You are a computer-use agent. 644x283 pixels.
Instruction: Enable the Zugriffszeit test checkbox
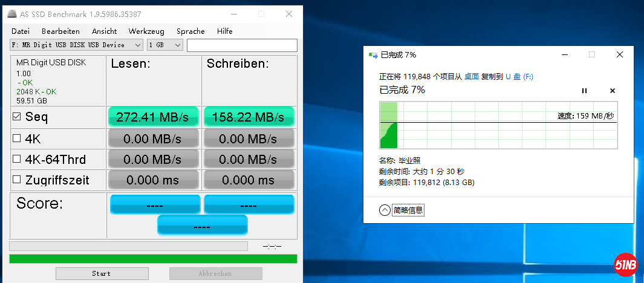point(17,180)
